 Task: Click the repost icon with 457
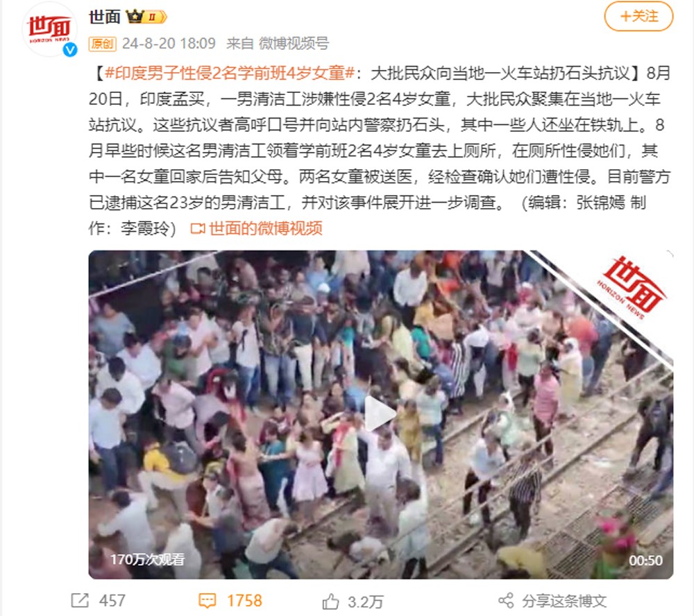point(81,601)
